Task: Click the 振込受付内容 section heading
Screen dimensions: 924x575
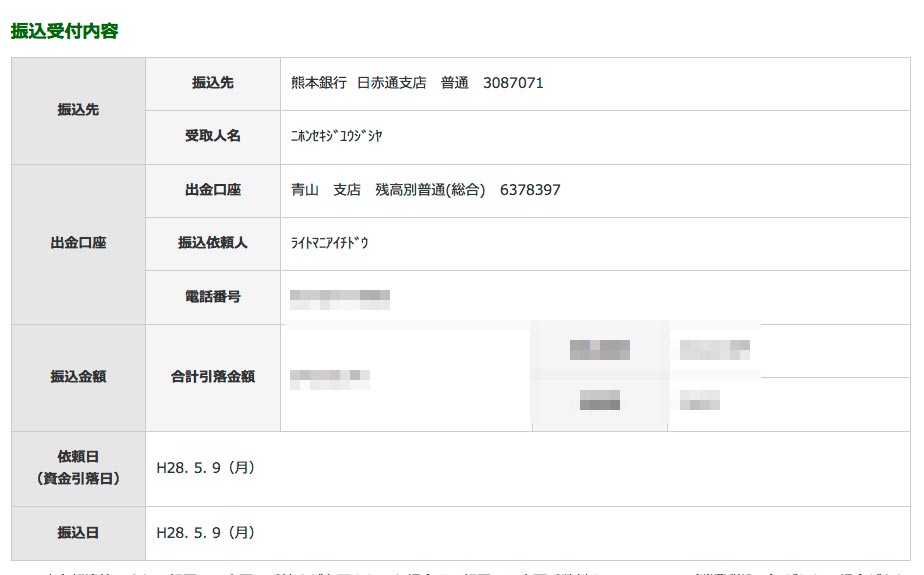Action: tap(64, 31)
